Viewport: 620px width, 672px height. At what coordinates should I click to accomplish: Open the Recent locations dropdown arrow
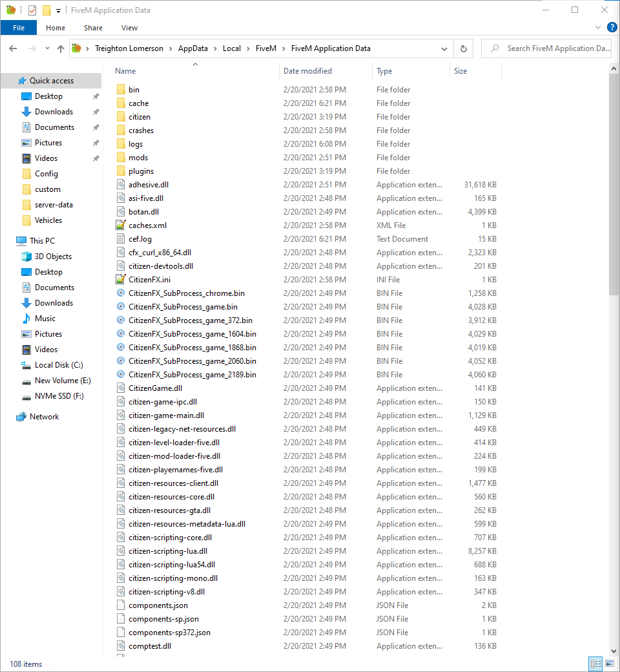tap(47, 48)
